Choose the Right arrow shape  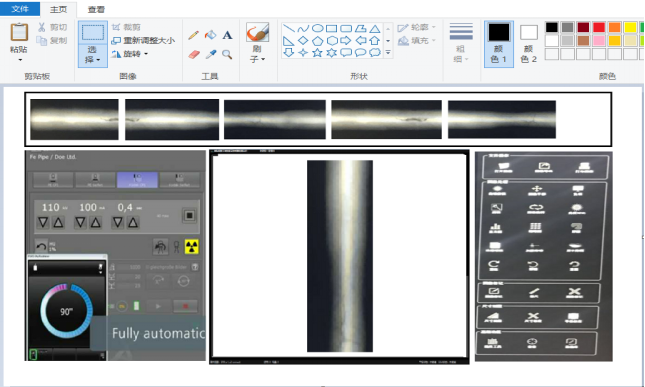(x=346, y=41)
